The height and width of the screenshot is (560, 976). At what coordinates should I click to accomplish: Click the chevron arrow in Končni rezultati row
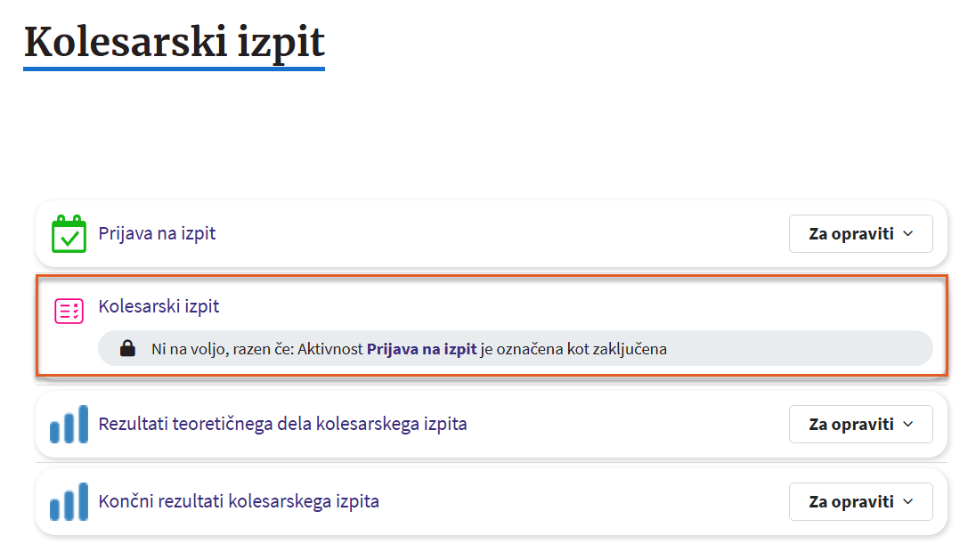click(x=908, y=502)
